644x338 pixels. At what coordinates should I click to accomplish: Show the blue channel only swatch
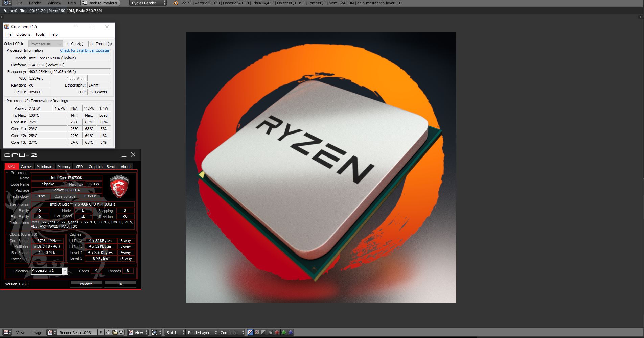point(291,332)
